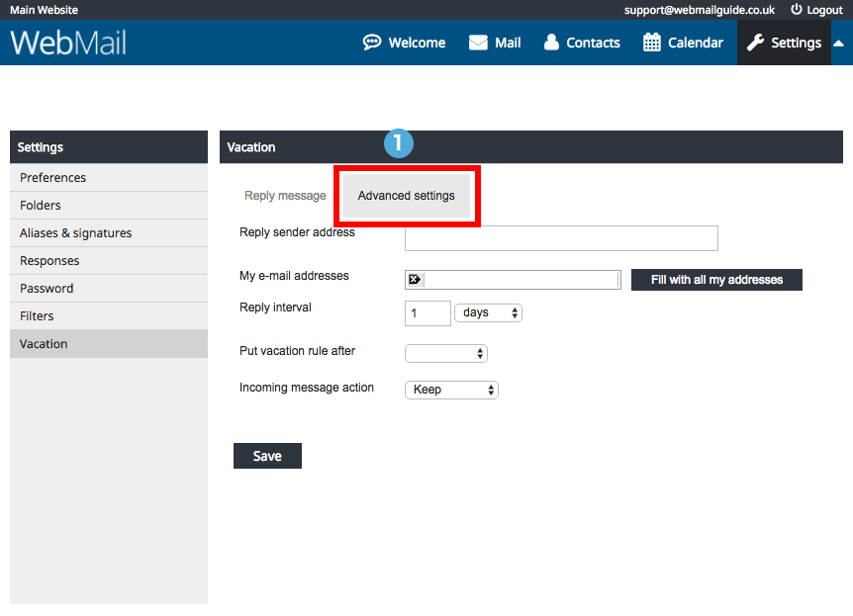The height and width of the screenshot is (616, 853).
Task: Click Fill with all my addresses button
Action: [716, 280]
